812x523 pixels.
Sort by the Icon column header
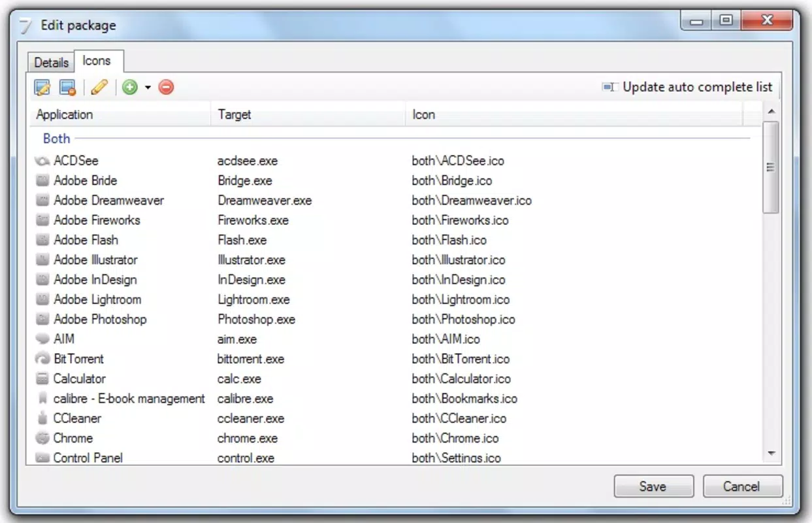[574, 114]
